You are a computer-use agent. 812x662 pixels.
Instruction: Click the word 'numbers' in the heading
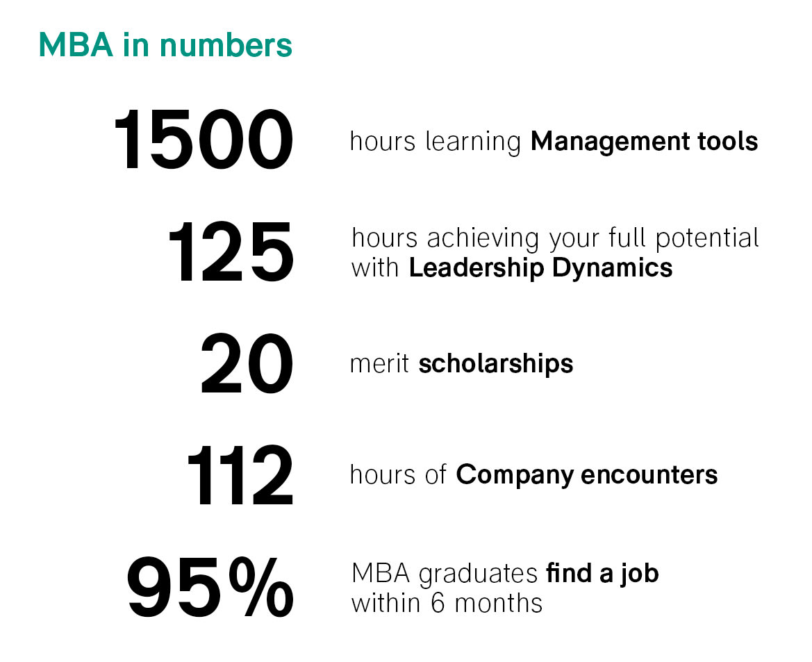click(226, 45)
